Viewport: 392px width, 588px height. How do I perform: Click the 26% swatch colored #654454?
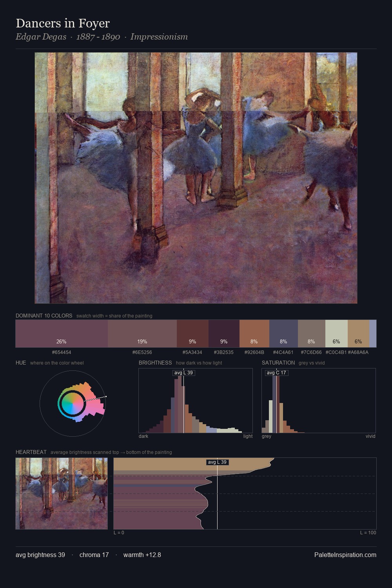point(62,334)
